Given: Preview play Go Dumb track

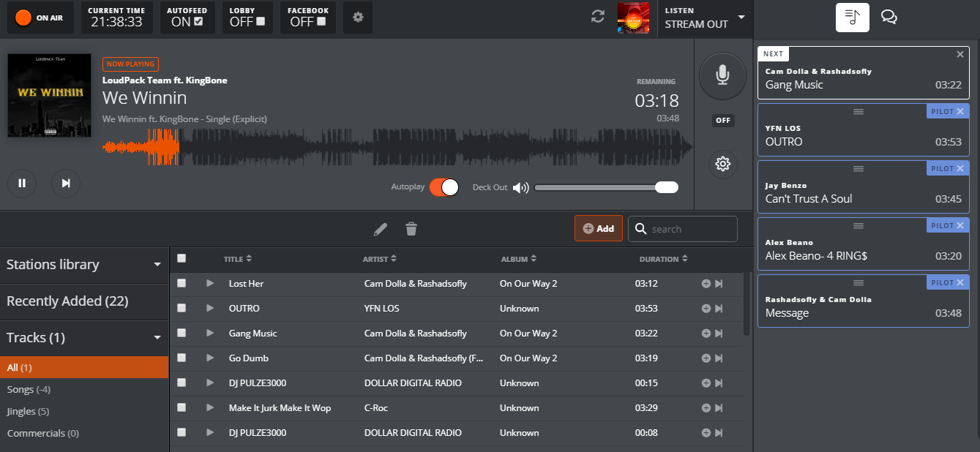Looking at the screenshot, I should [211, 358].
